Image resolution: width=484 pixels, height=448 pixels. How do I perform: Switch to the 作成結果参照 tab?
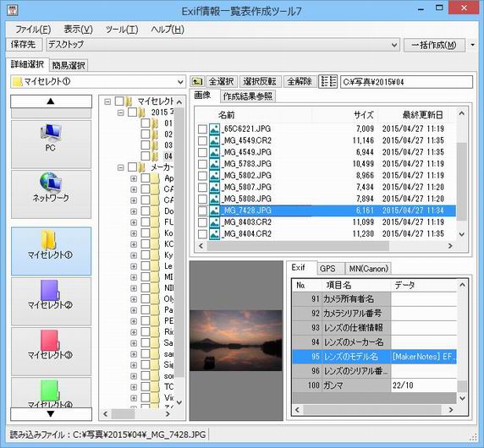coord(248,96)
